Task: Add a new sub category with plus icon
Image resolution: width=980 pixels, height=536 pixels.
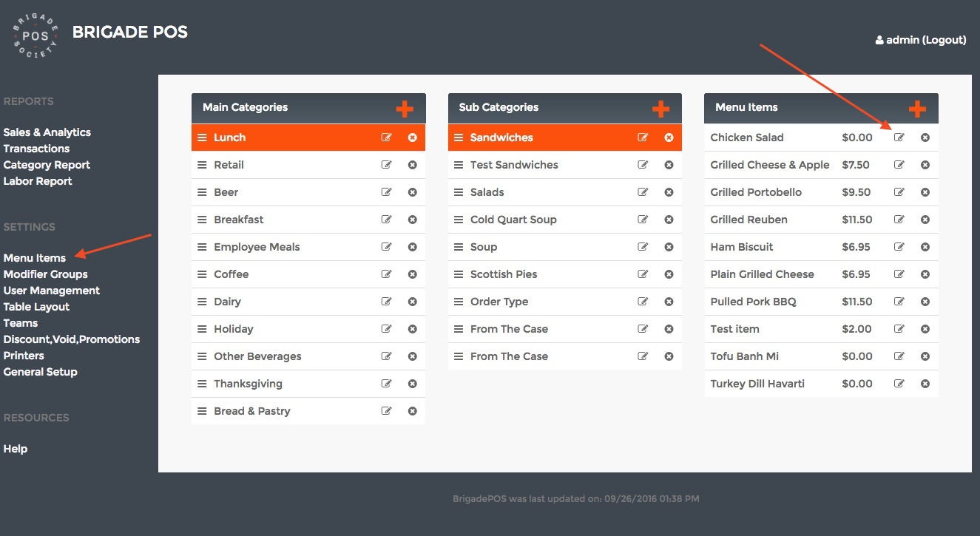Action: (660, 109)
